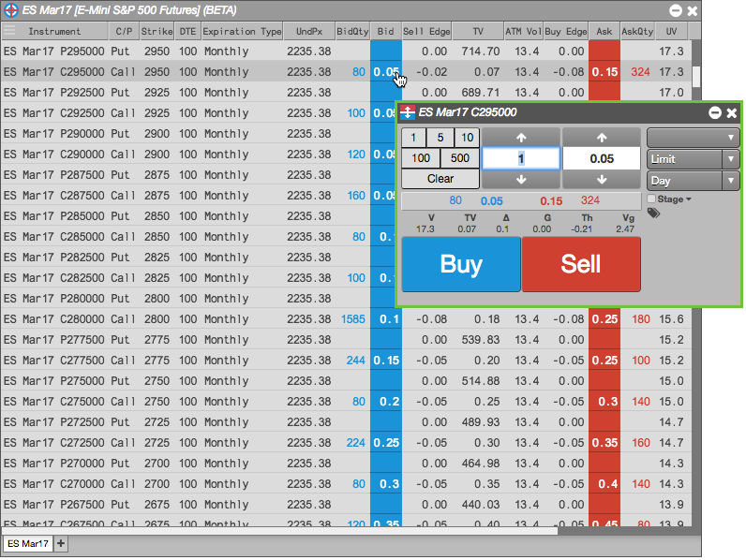Add a new tab with plus icon

point(61,543)
